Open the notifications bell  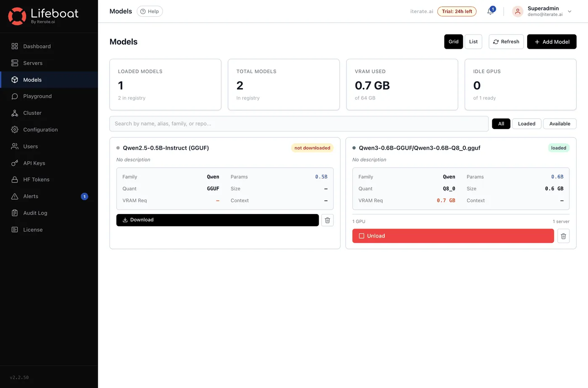[x=490, y=11]
